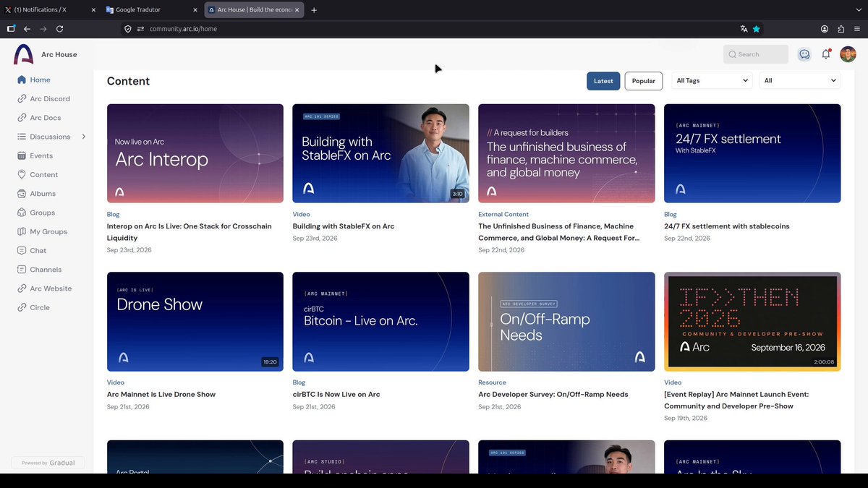
Task: Open the On/Off-Ramp Needs thumbnail
Action: (x=566, y=322)
